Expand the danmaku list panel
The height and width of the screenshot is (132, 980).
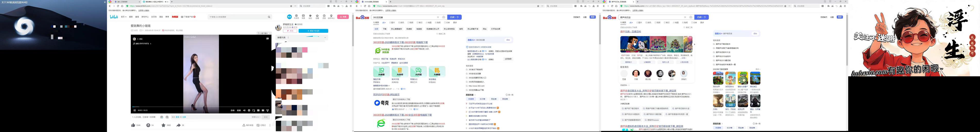tap(325, 38)
